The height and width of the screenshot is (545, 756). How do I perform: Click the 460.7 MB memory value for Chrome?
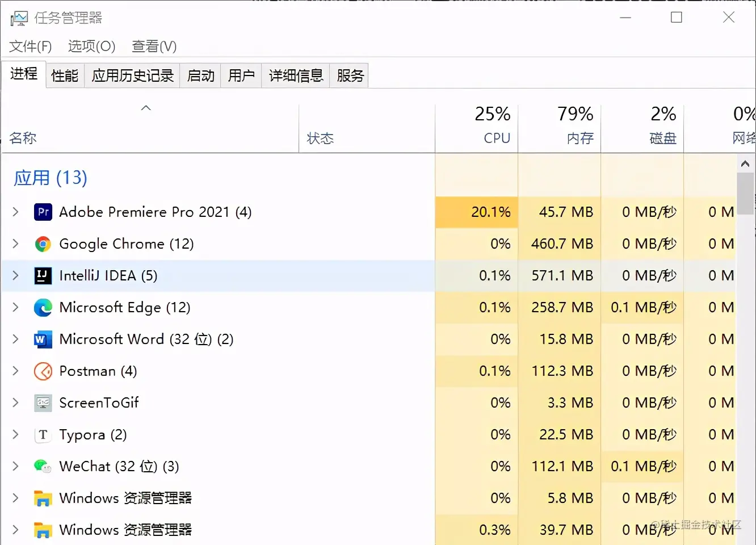562,244
